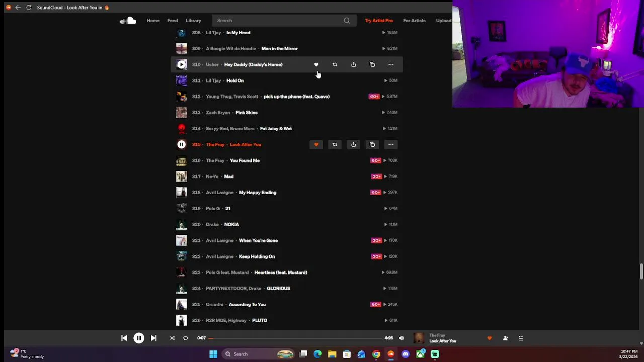The image size is (644, 362).
Task: Open When You're Gone track
Action: pyautogui.click(x=258, y=240)
